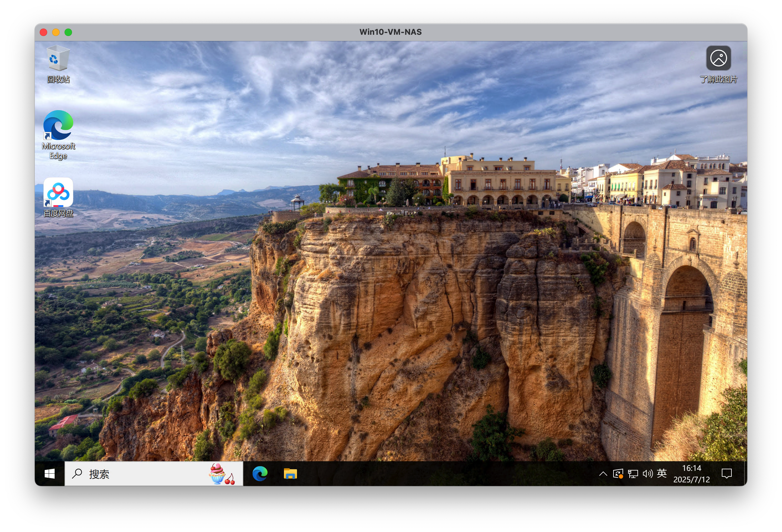The height and width of the screenshot is (532, 782).
Task: Open File Explorer from the taskbar
Action: (290, 474)
